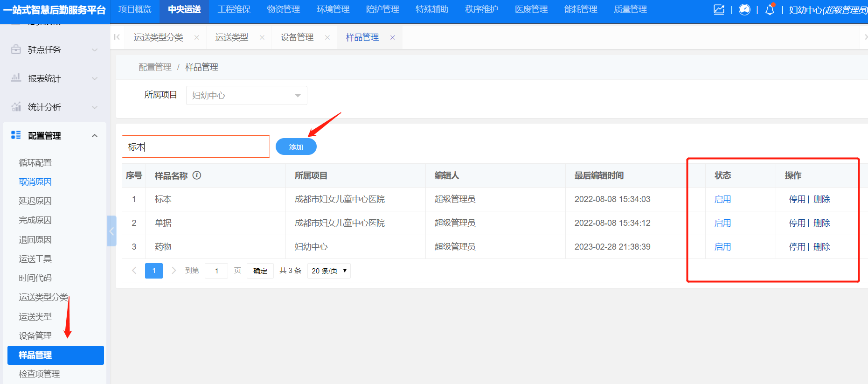The image size is (868, 384).
Task: Switch to the 设备管理 tab
Action: (x=297, y=37)
